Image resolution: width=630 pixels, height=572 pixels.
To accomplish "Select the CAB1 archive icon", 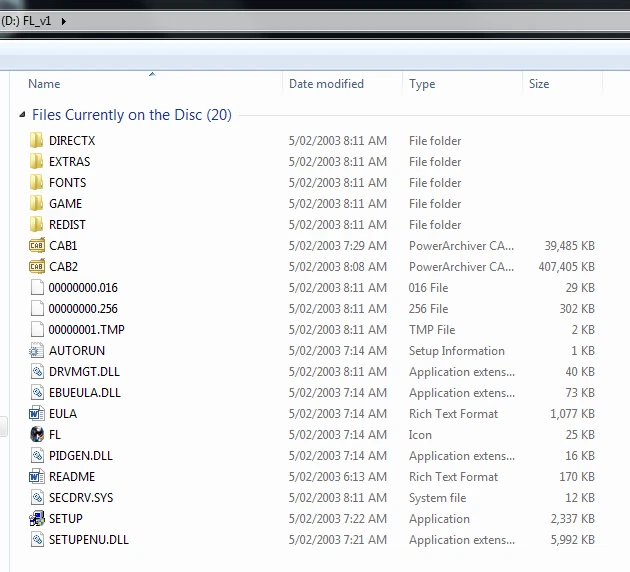I will coord(37,245).
